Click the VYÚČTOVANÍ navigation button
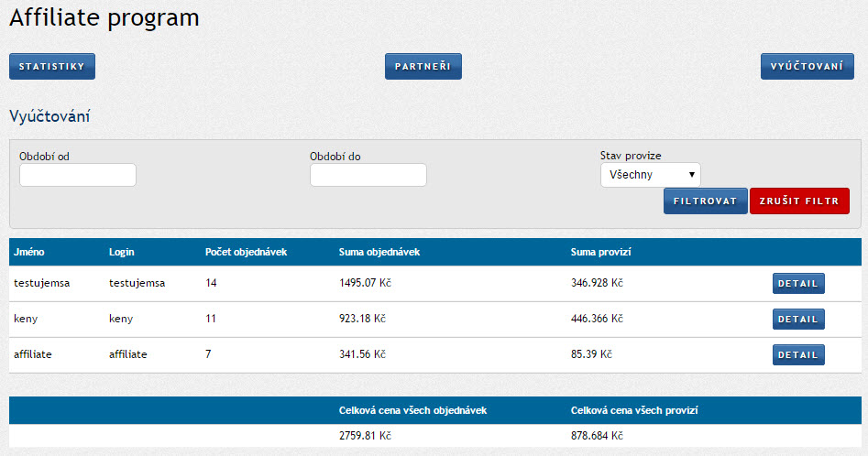This screenshot has width=868, height=456. (807, 67)
